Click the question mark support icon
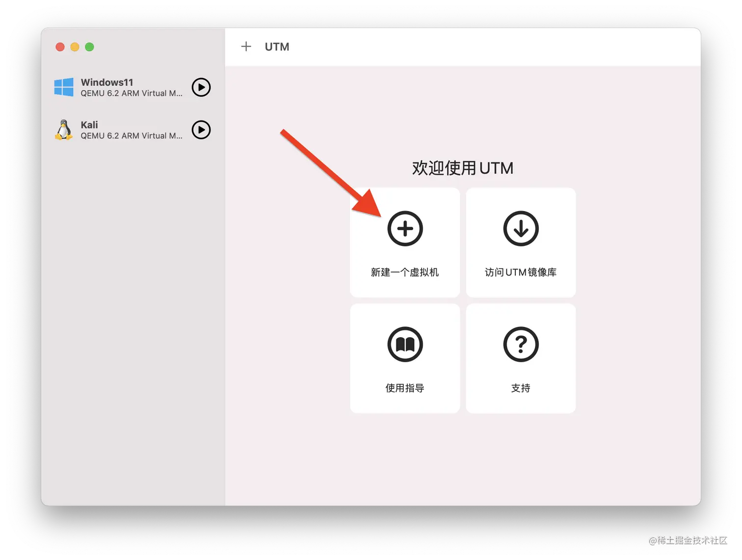This screenshot has width=742, height=560. 521,345
